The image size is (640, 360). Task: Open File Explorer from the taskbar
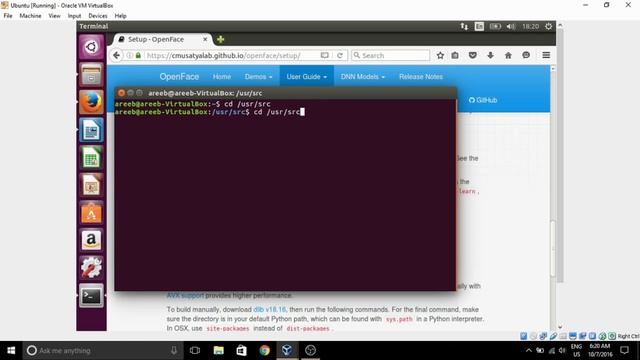(x=218, y=350)
